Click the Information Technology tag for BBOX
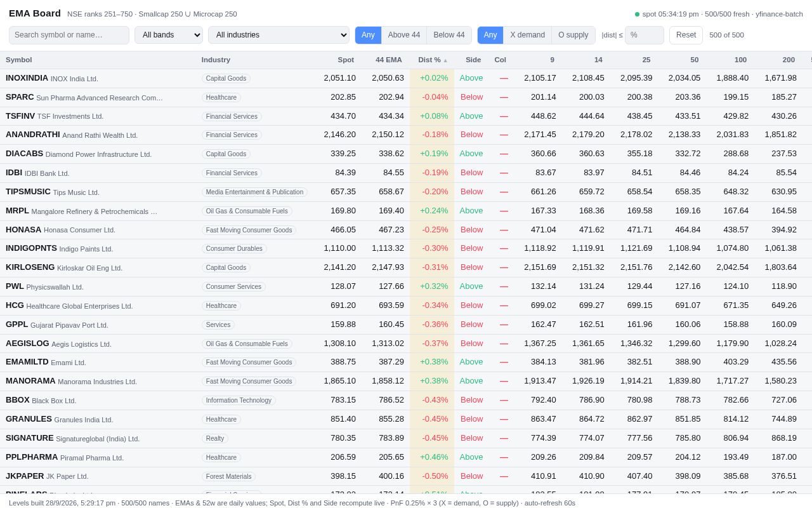The height and width of the screenshot is (508, 812). point(239,400)
